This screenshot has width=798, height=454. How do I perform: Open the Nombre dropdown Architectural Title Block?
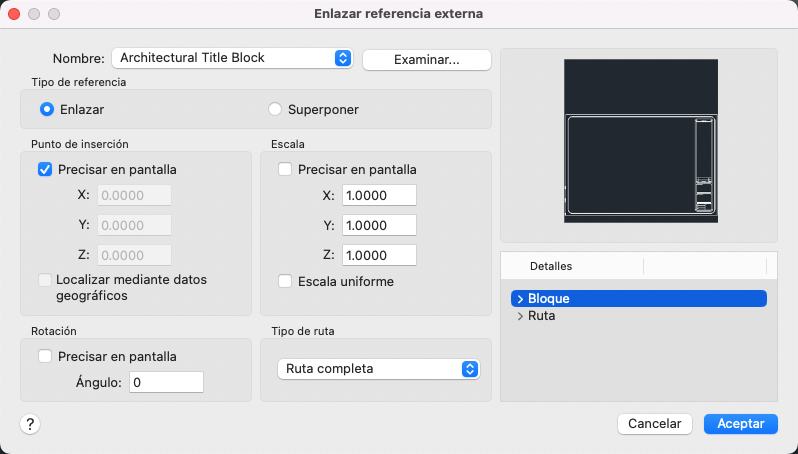(x=232, y=58)
